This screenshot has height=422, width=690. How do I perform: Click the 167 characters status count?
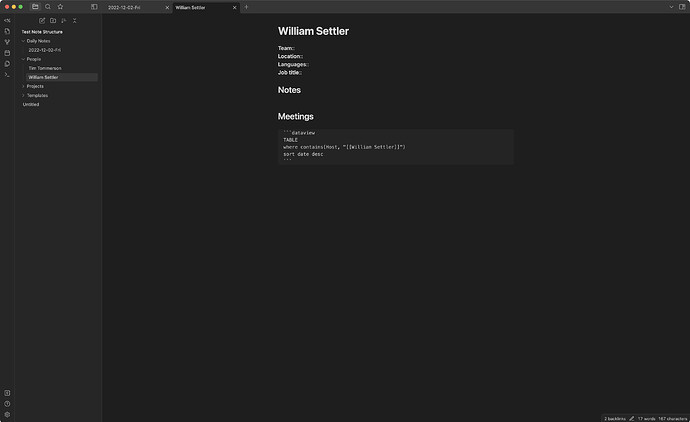[672, 418]
